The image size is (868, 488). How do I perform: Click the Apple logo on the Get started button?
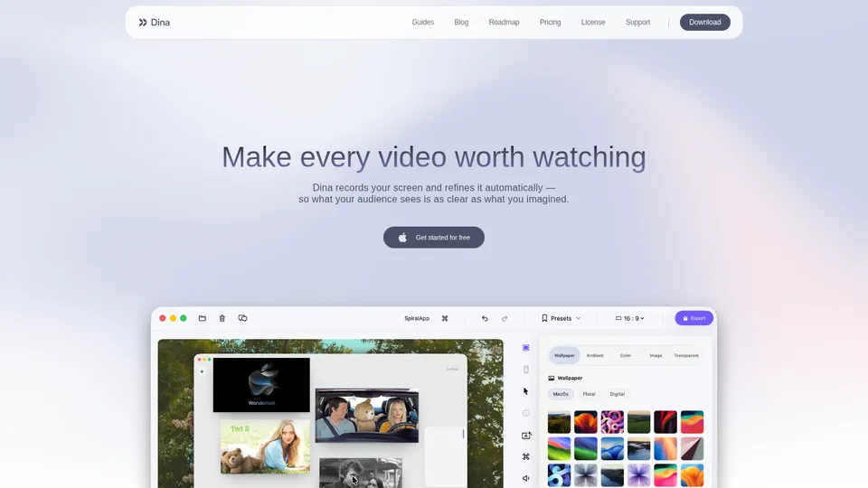(x=402, y=238)
